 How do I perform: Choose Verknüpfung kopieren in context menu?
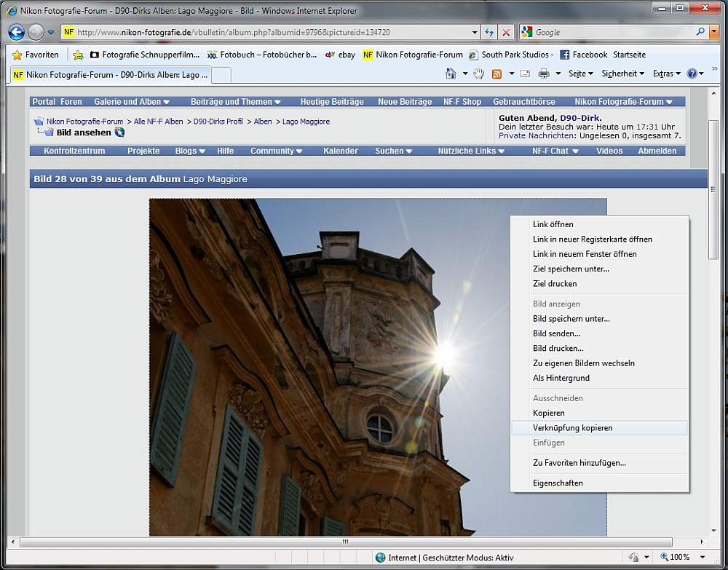click(599, 427)
